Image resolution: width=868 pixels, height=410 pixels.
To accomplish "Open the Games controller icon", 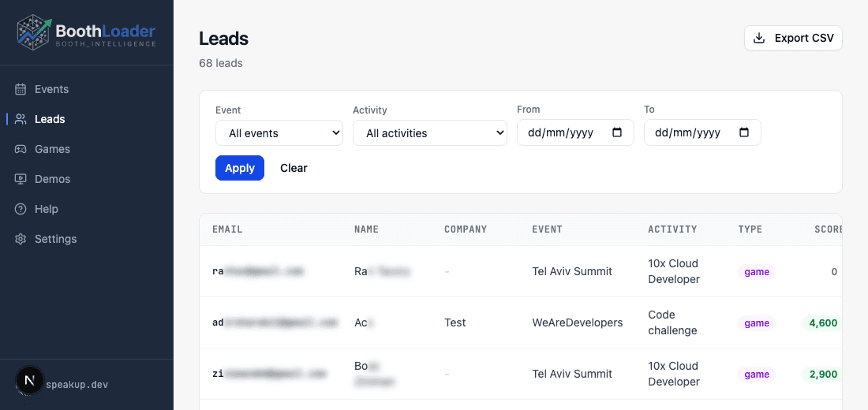I will (21, 149).
